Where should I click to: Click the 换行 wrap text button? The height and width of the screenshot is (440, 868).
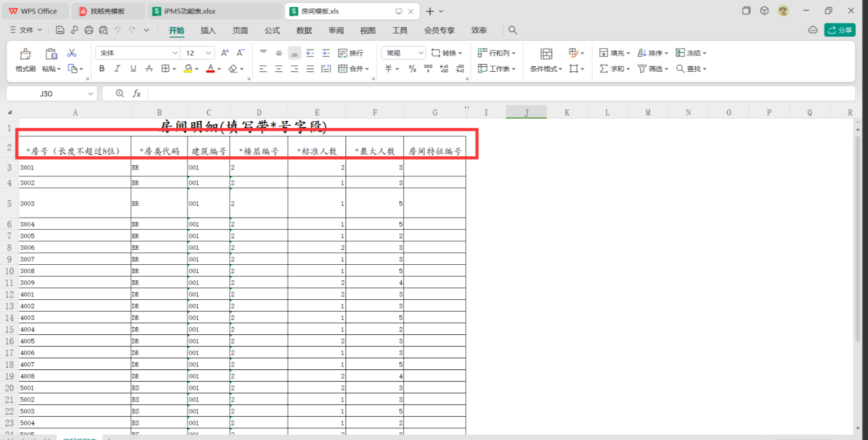(x=351, y=53)
